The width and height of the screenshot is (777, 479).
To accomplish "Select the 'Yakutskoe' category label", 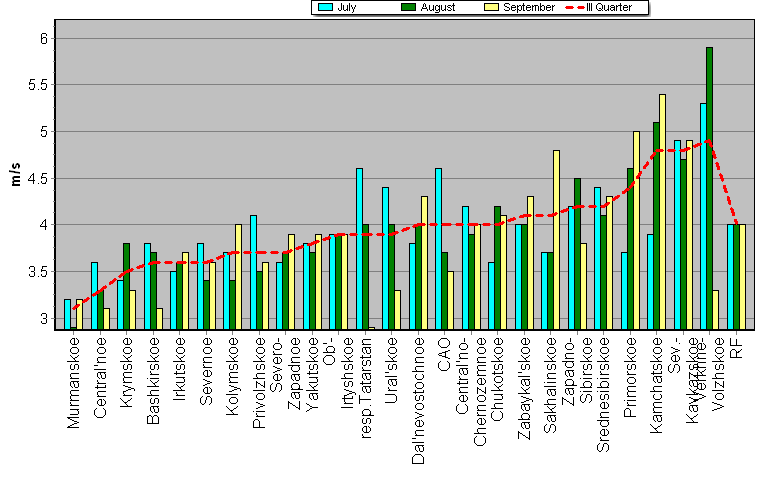I will pos(312,374).
